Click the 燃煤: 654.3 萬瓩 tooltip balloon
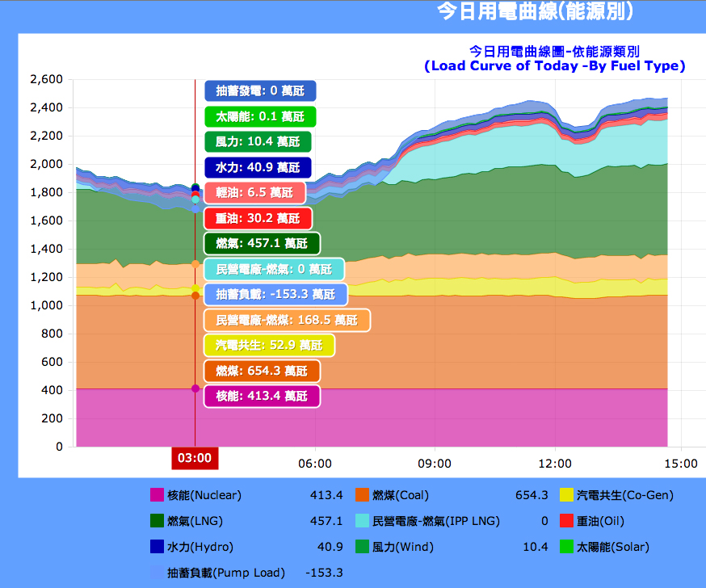This screenshot has height=588, width=706. click(x=262, y=371)
